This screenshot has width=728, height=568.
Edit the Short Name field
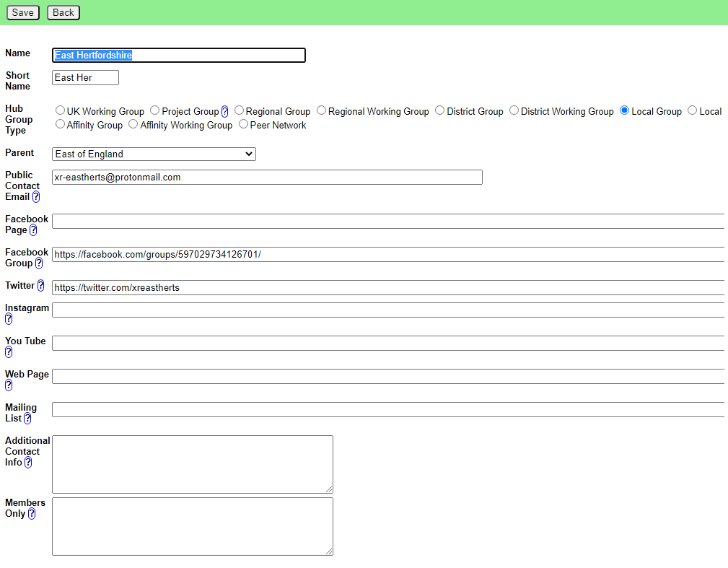pos(85,77)
